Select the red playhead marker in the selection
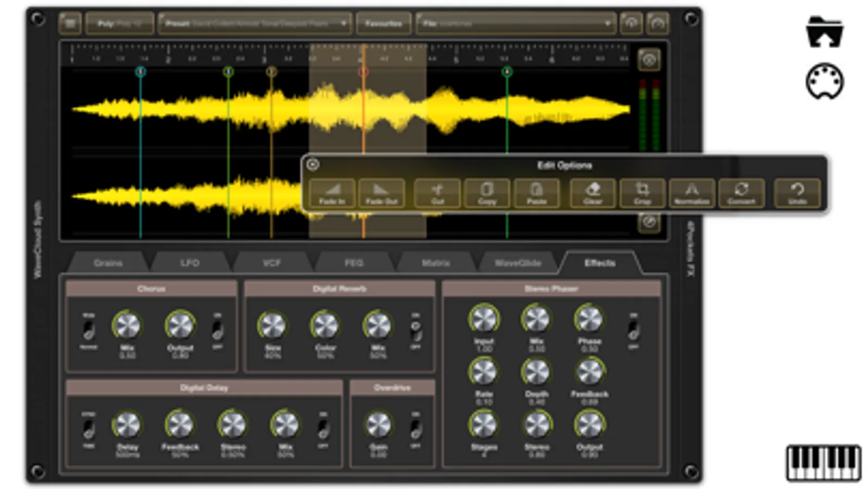868x489 pixels. pyautogui.click(x=364, y=71)
